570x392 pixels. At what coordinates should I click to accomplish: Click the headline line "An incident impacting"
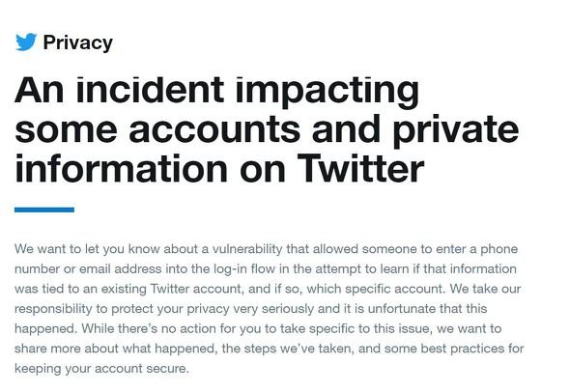pos(217,91)
